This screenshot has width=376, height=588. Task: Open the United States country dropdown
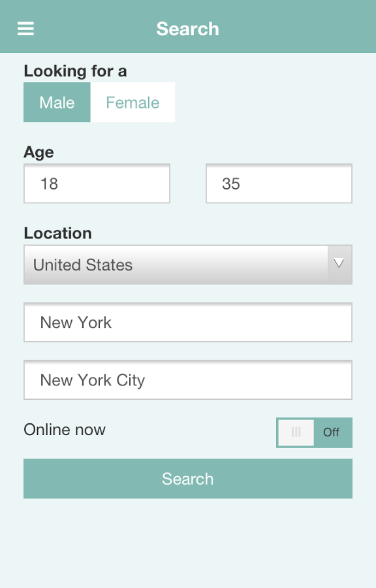(x=188, y=265)
